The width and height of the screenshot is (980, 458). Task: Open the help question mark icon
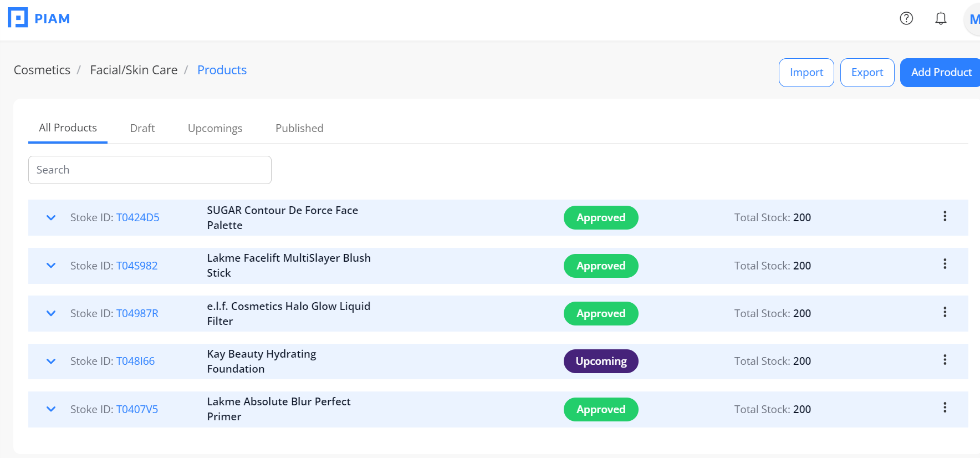click(x=906, y=18)
